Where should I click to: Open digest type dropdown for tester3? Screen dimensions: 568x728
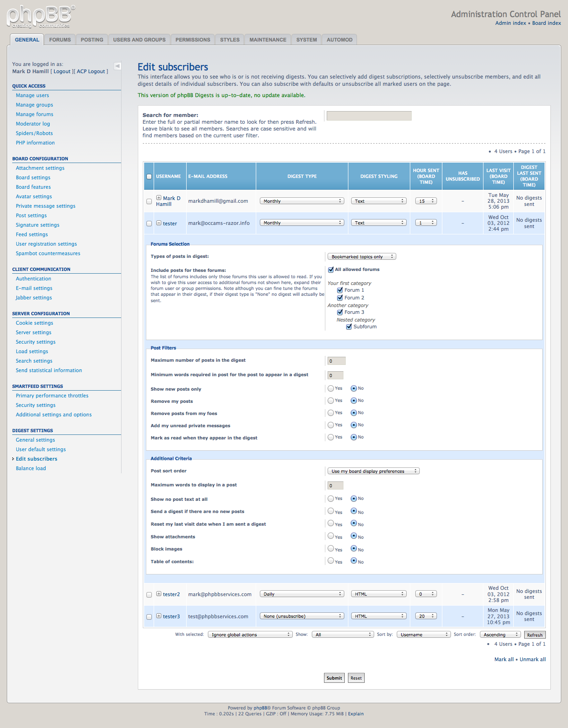302,616
